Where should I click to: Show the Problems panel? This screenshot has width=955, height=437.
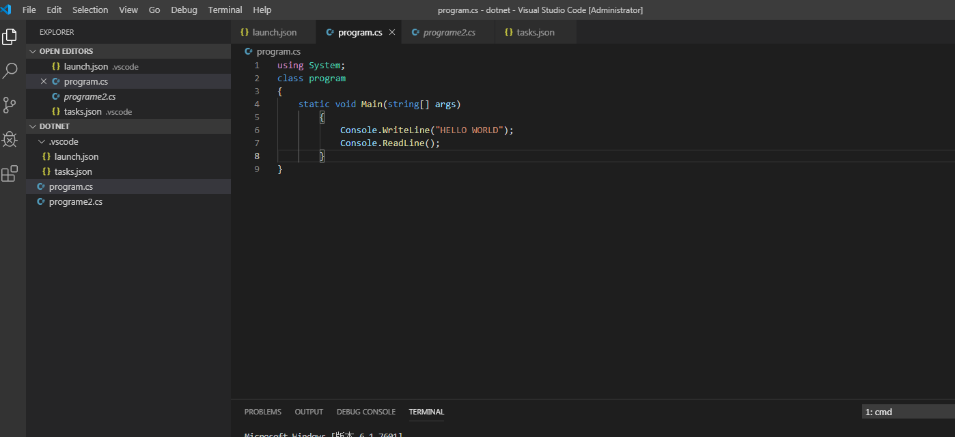(x=262, y=412)
